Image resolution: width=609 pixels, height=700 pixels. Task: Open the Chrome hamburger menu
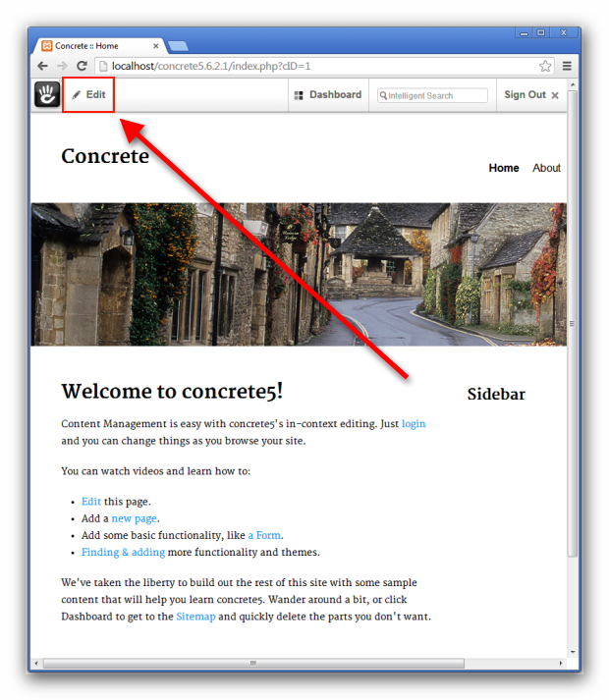567,66
